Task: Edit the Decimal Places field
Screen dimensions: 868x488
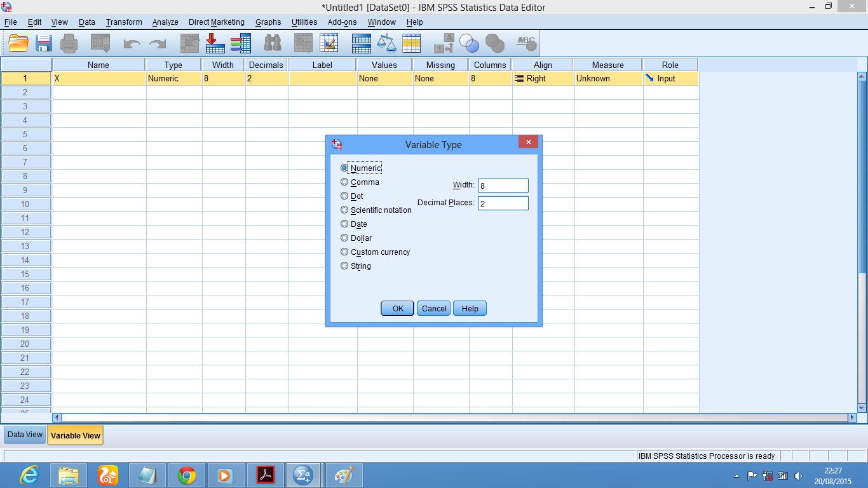Action: [x=503, y=203]
